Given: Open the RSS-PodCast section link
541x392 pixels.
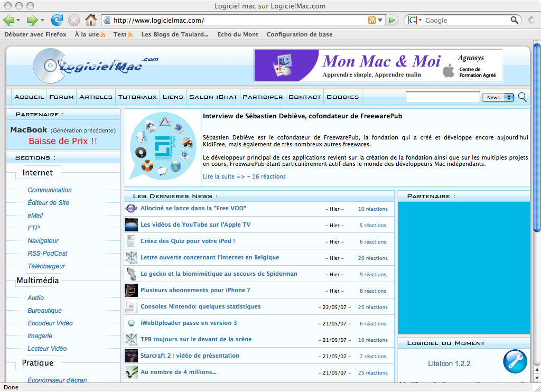Looking at the screenshot, I should pos(47,254).
